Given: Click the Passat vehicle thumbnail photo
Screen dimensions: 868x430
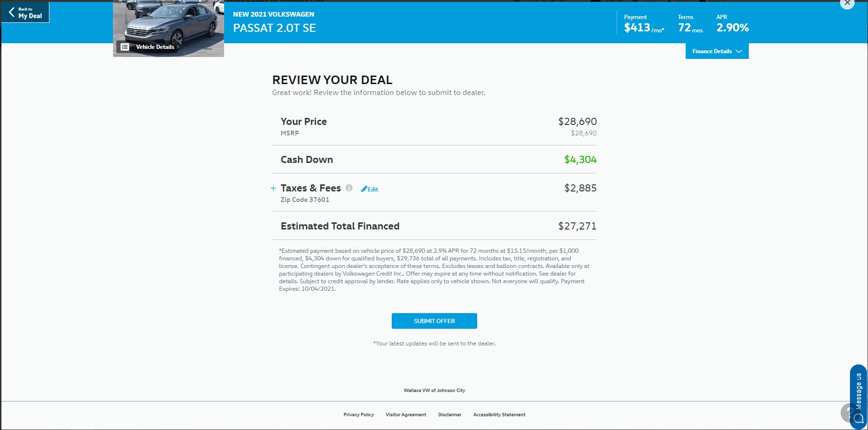Looking at the screenshot, I should point(169,24).
